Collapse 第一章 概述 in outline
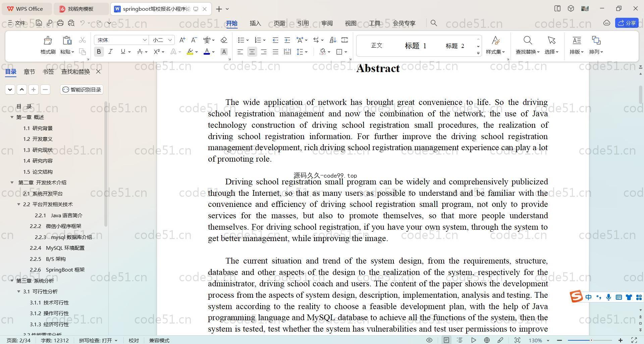 [x=12, y=117]
